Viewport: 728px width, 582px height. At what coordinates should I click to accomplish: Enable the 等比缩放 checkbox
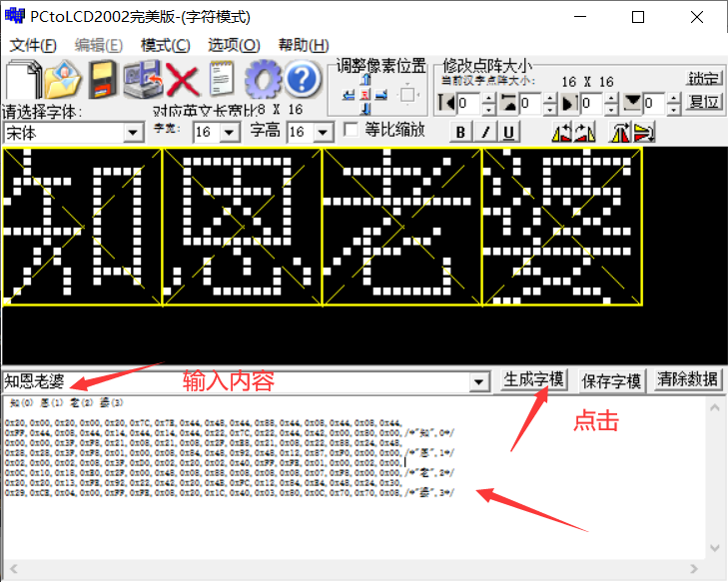(351, 130)
